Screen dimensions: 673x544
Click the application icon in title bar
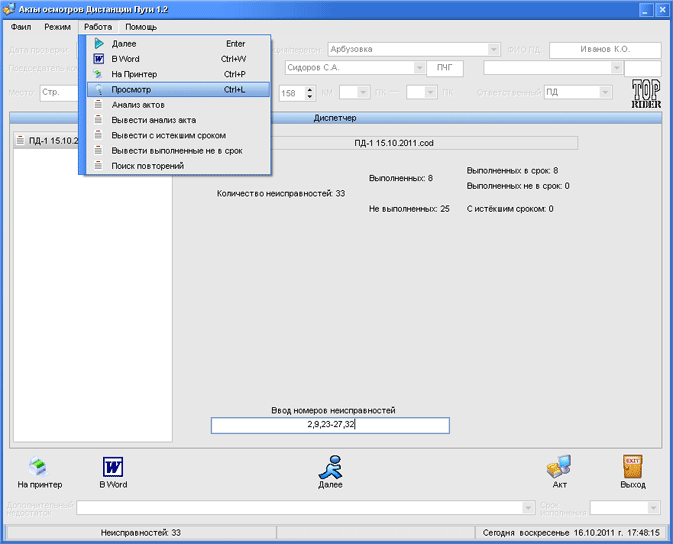(8, 9)
